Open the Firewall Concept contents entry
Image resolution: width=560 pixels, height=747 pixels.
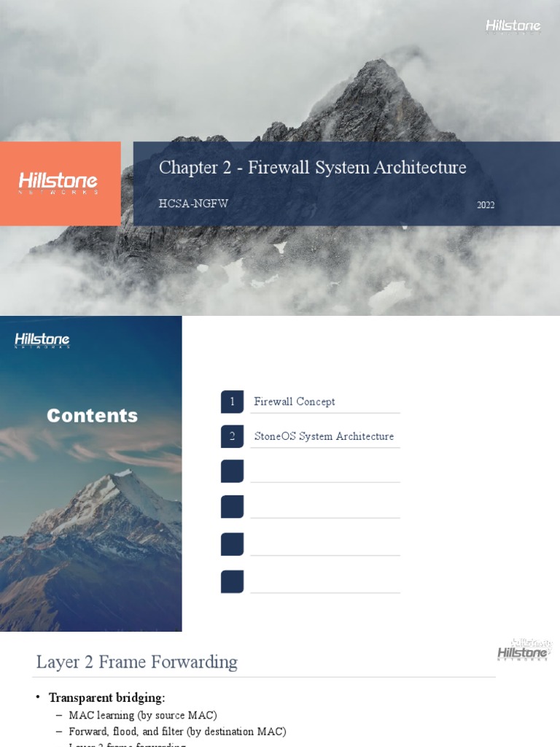(295, 402)
